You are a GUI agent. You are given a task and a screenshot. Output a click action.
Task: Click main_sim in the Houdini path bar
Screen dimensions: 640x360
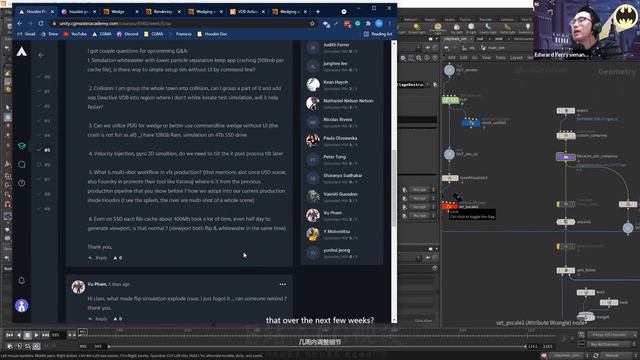coord(493,48)
